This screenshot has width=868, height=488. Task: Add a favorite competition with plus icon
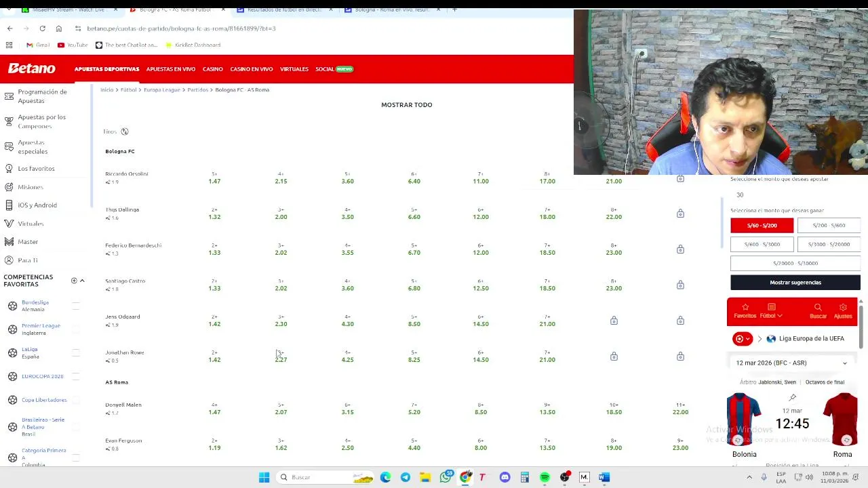[x=74, y=281]
